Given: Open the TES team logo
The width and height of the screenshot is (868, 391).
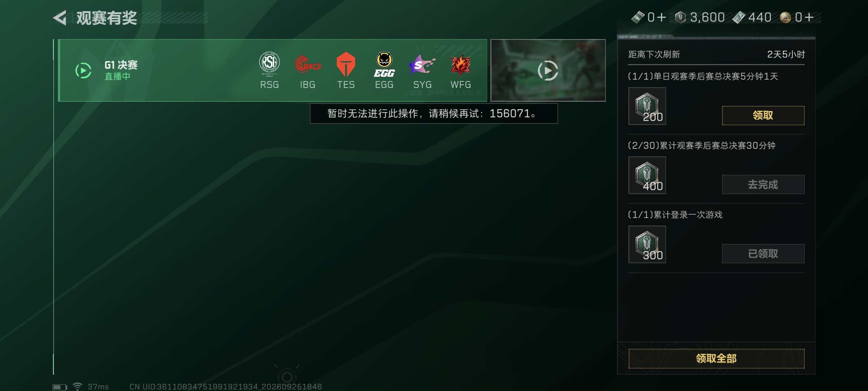Looking at the screenshot, I should pyautogui.click(x=346, y=64).
